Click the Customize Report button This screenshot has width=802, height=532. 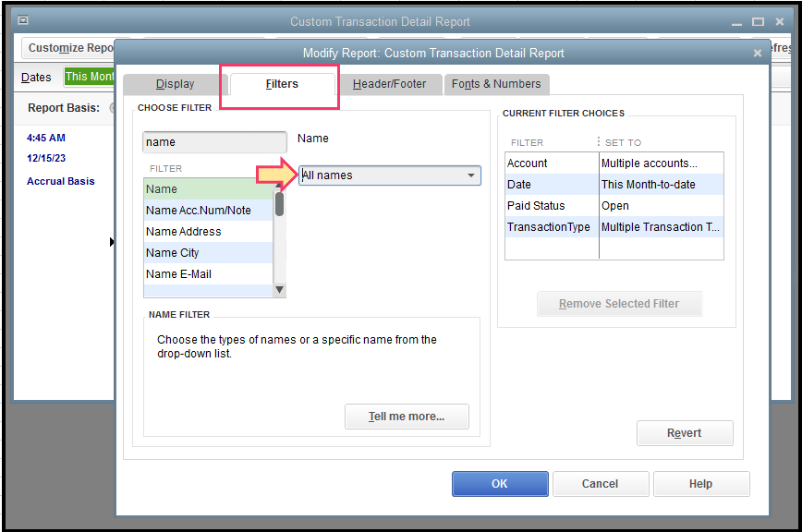(x=70, y=48)
